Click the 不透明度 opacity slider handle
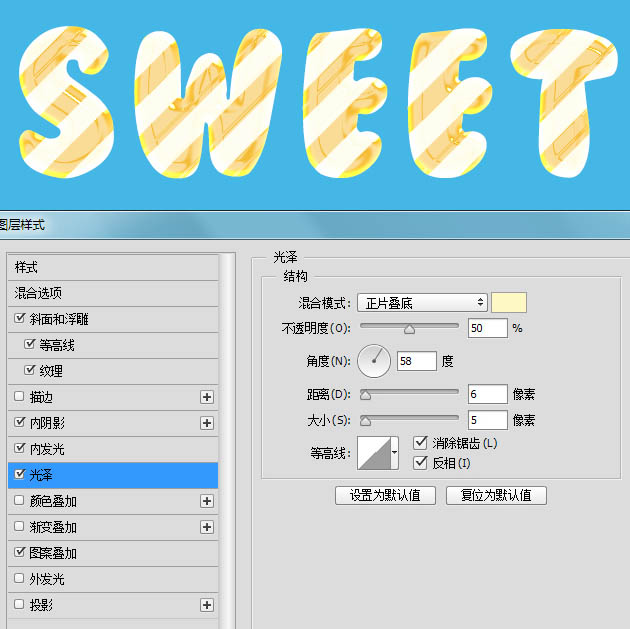This screenshot has width=630, height=629. coord(409,329)
